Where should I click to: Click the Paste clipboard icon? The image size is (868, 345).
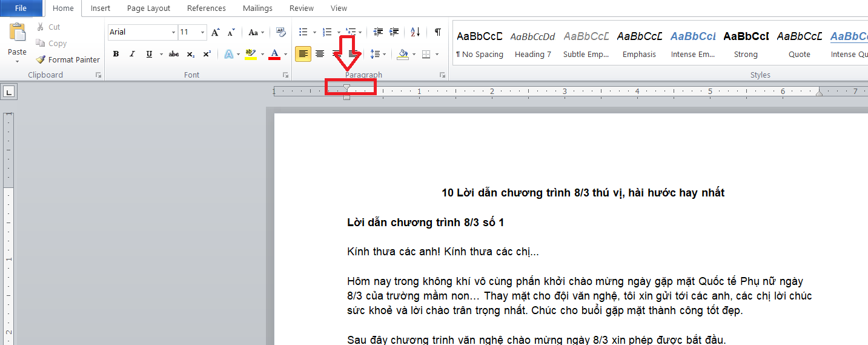(18, 33)
